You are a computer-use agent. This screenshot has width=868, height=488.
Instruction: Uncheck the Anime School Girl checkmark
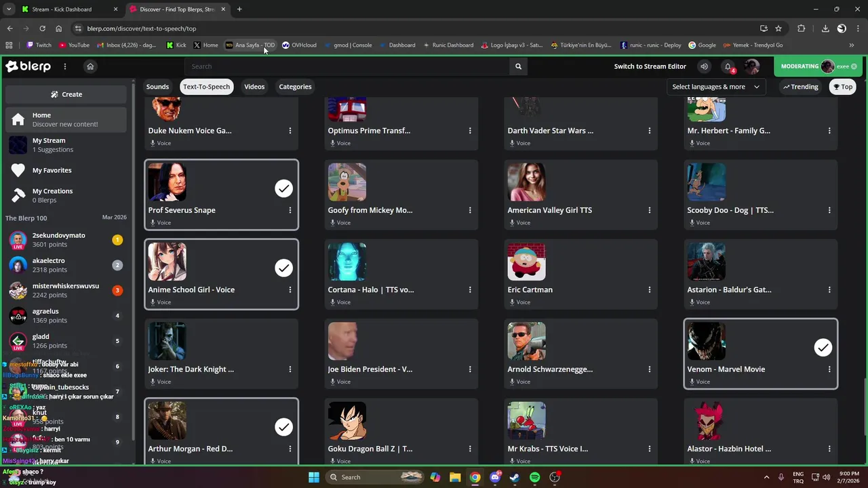coord(283,268)
